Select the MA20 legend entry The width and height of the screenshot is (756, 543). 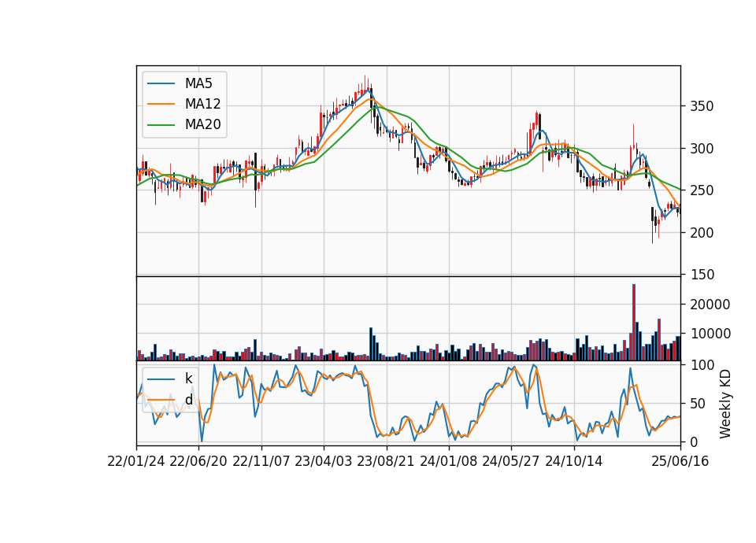pyautogui.click(x=184, y=124)
